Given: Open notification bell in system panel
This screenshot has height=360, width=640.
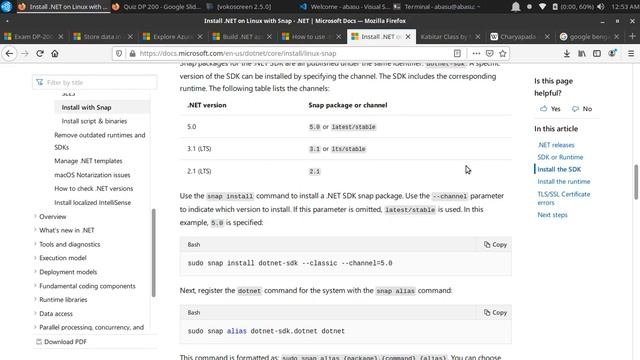Looking at the screenshot, I should click(516, 7).
